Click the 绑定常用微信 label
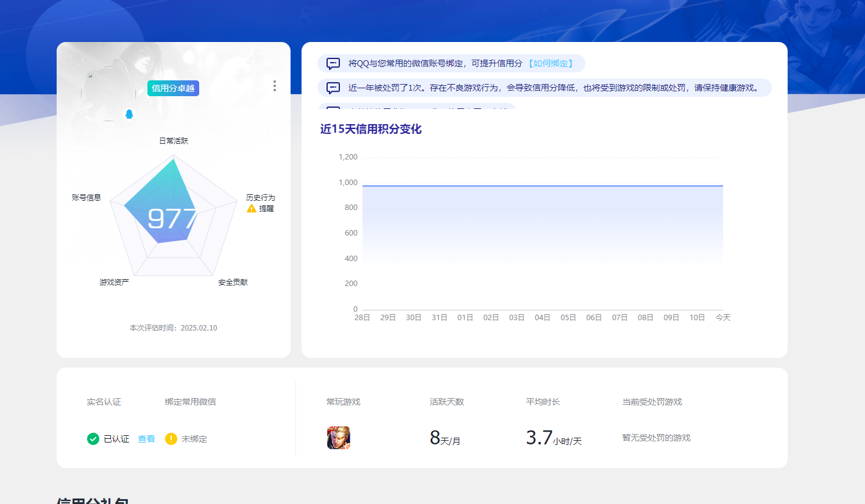This screenshot has width=865, height=504. (190, 402)
